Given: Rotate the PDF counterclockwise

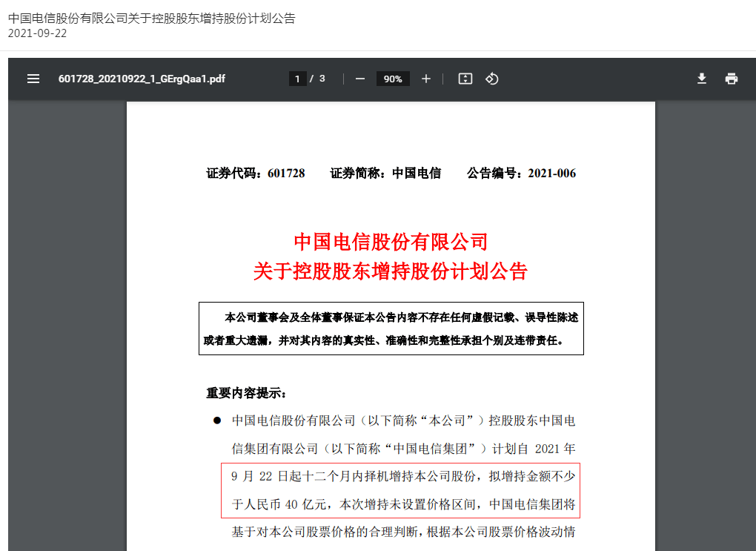Looking at the screenshot, I should (491, 79).
